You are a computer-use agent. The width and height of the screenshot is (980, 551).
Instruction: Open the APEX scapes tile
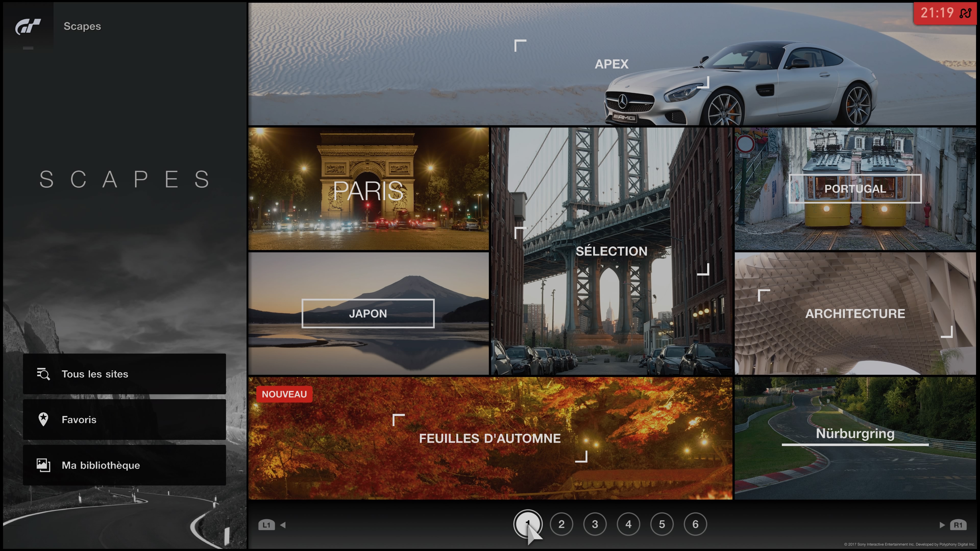[x=612, y=64]
